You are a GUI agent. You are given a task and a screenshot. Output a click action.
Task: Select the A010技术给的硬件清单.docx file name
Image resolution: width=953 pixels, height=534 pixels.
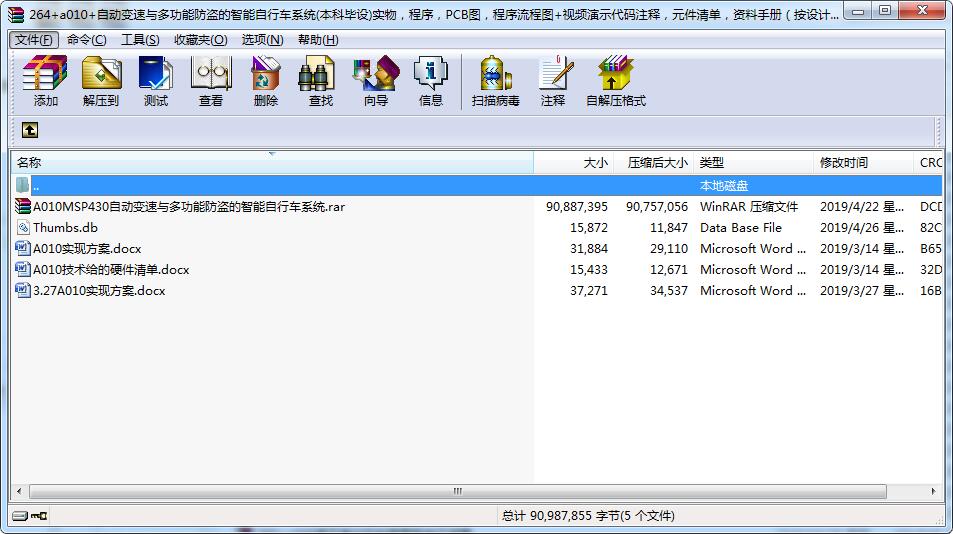(111, 269)
